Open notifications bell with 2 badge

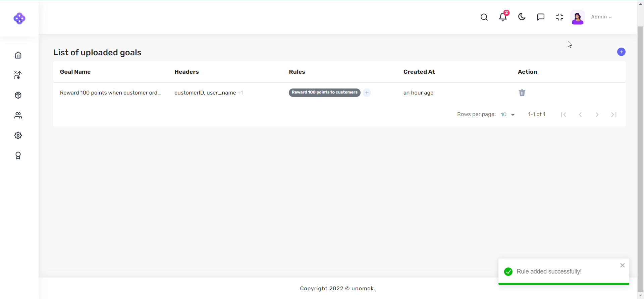click(x=503, y=17)
